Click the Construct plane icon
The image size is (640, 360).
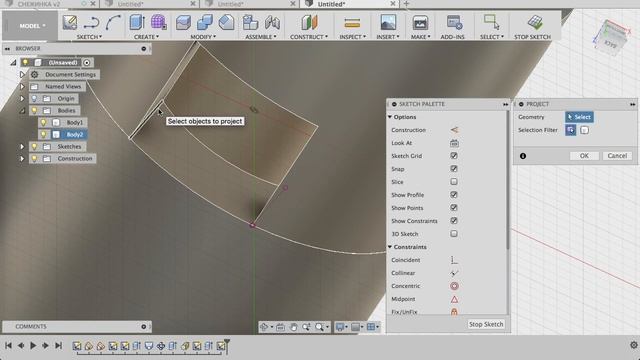[x=309, y=22]
